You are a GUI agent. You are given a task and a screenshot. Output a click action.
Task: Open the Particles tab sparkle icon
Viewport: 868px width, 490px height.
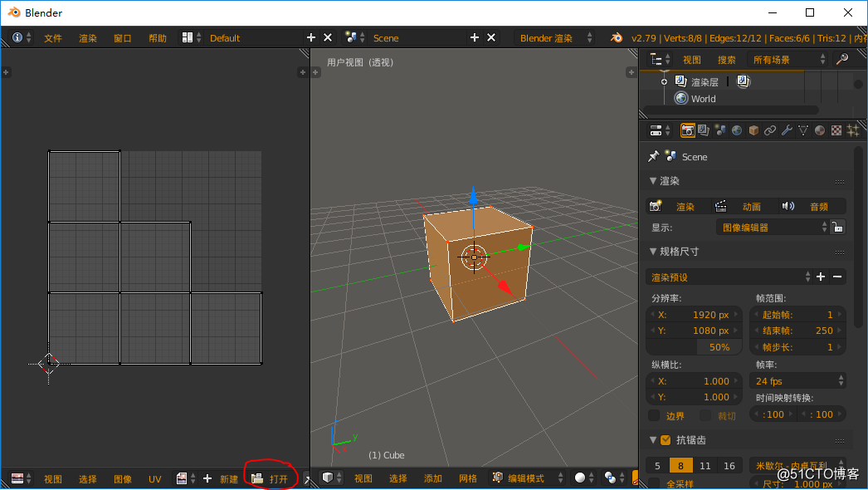853,130
